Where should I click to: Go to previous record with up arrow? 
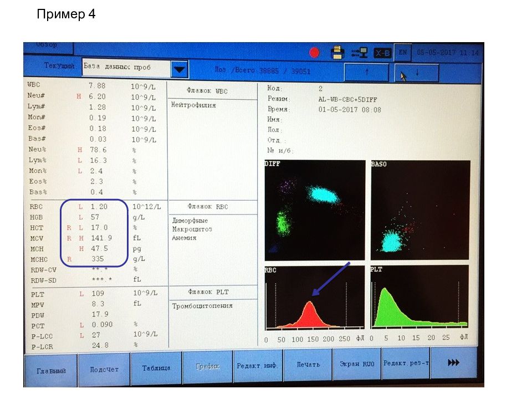(x=366, y=72)
